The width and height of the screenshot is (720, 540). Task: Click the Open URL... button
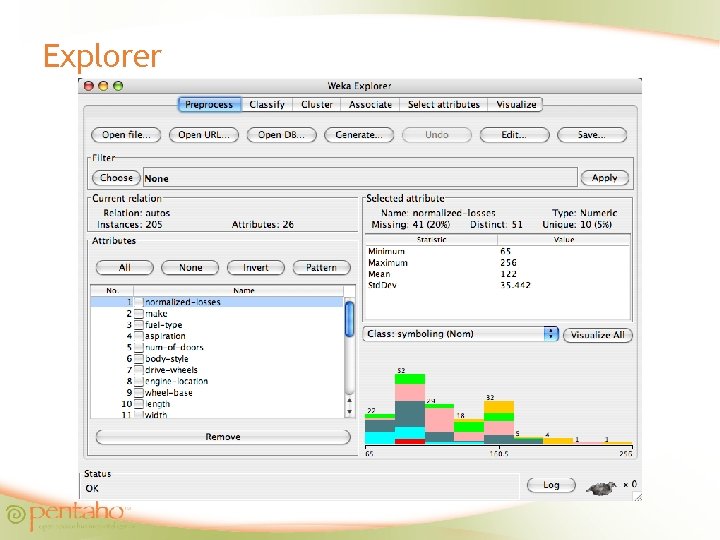pyautogui.click(x=204, y=135)
